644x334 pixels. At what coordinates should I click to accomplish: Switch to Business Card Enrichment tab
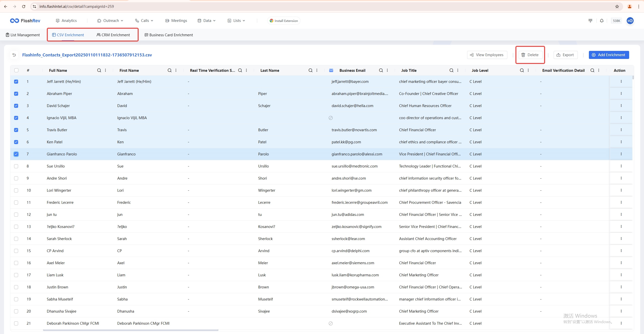[x=169, y=35]
